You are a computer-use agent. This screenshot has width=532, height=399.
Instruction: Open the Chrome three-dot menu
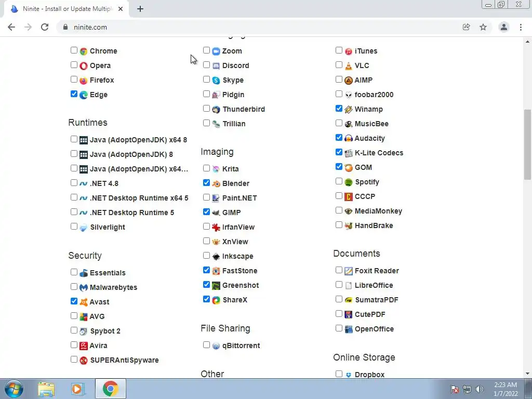tap(521, 27)
